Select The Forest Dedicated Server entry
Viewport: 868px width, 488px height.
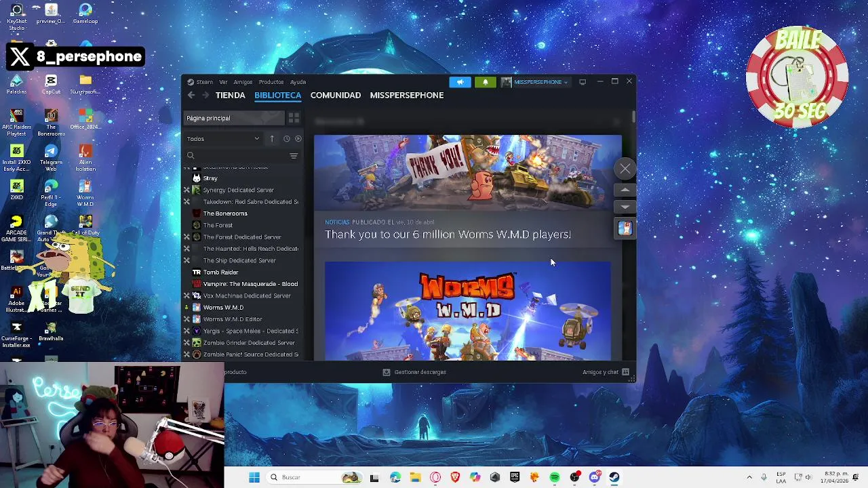pyautogui.click(x=242, y=237)
